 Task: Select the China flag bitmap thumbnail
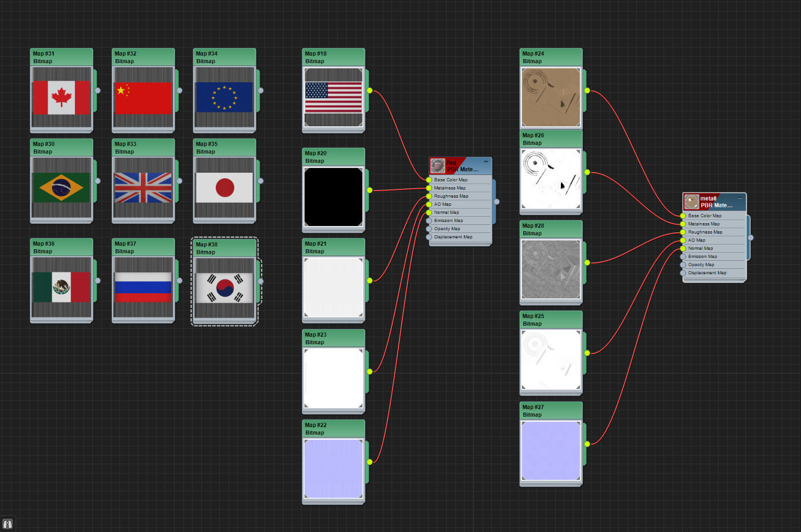143,97
